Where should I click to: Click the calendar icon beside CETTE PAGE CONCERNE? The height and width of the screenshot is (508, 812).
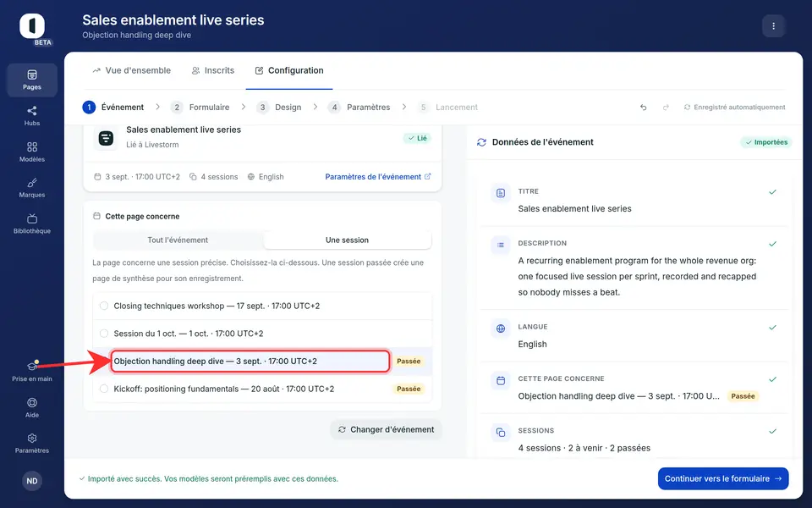point(501,380)
